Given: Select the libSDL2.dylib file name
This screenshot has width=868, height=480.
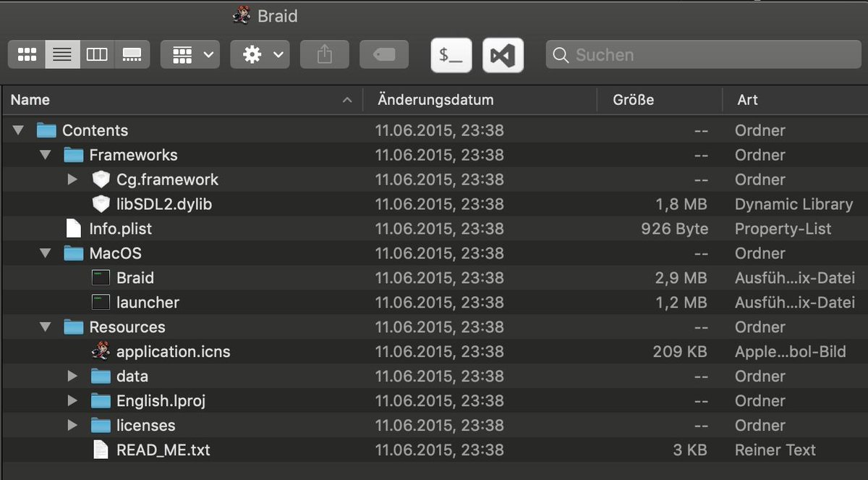Looking at the screenshot, I should (164, 204).
